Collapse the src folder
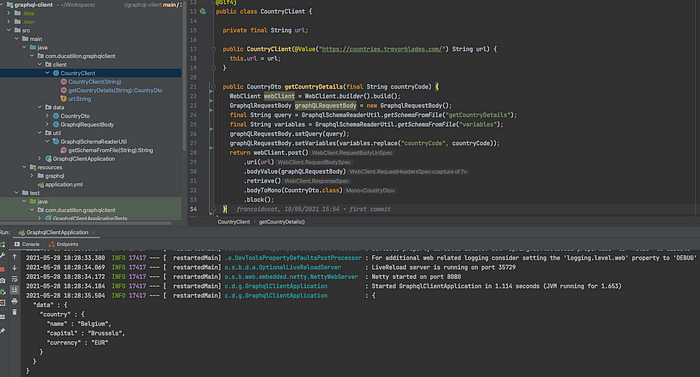700x377 pixels. pos(8,30)
